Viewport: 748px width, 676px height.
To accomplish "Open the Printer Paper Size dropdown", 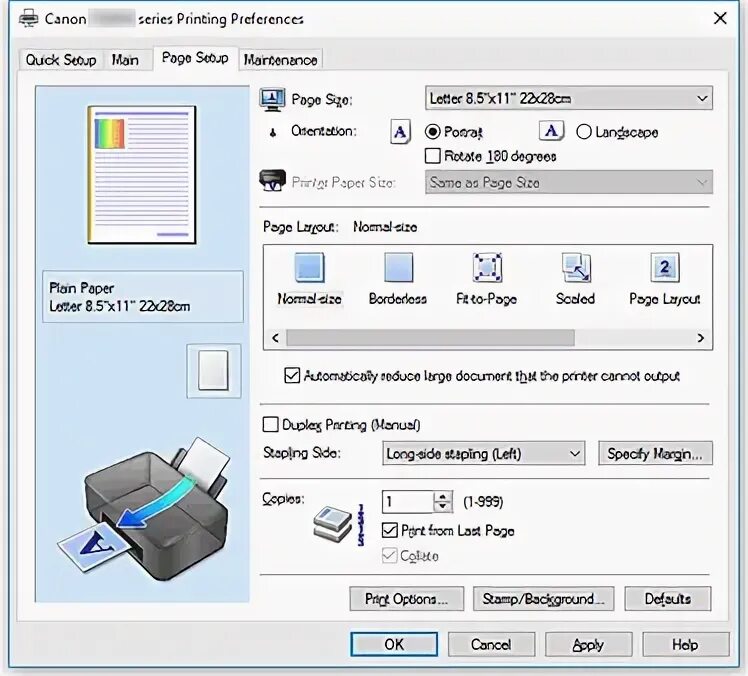I will pyautogui.click(x=569, y=182).
